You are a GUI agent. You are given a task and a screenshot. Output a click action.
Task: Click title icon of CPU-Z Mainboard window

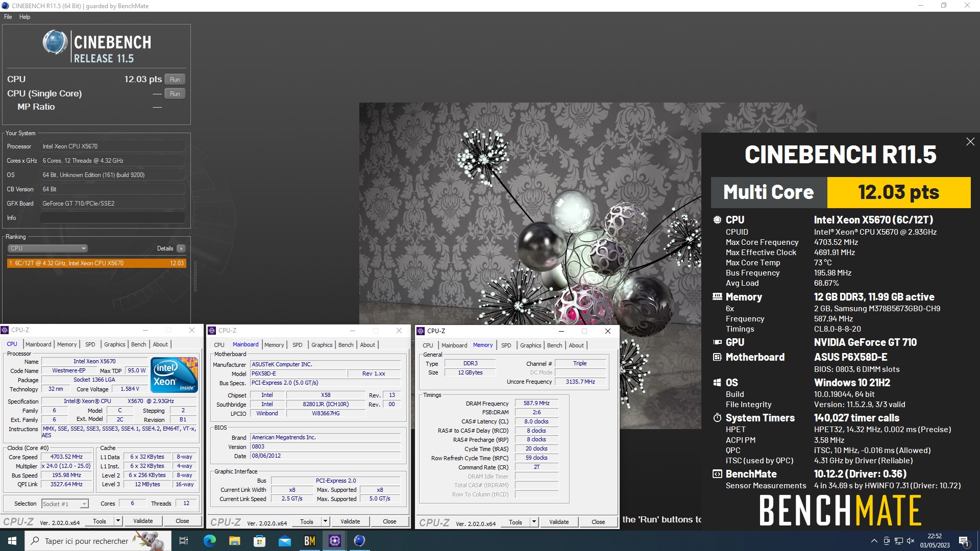coord(212,331)
